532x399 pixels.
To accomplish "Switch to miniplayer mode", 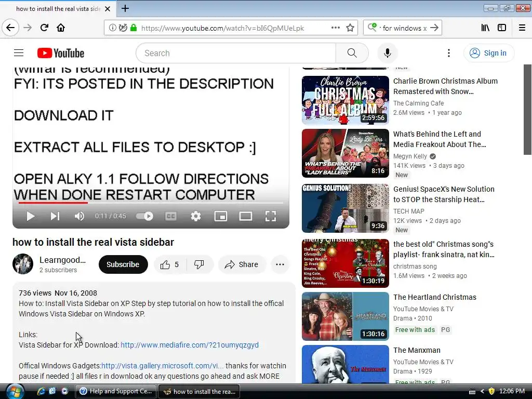I will tap(221, 216).
